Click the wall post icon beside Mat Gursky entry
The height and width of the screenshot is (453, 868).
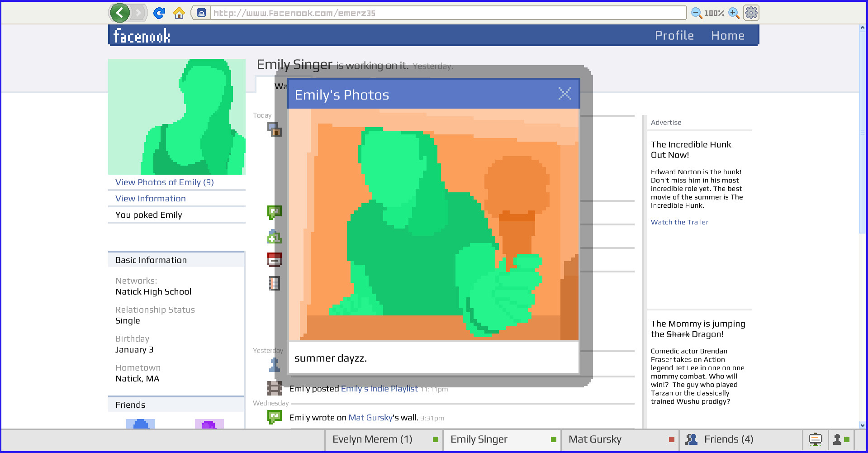pos(274,417)
